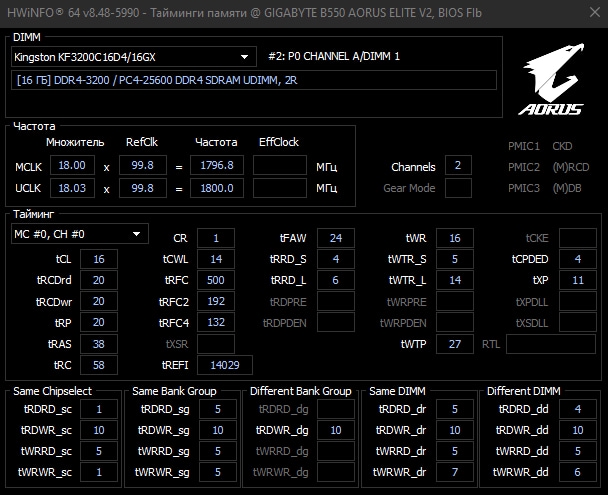Click the '#2: P0 CHANNEL A/DIMM 1' text

(x=334, y=57)
